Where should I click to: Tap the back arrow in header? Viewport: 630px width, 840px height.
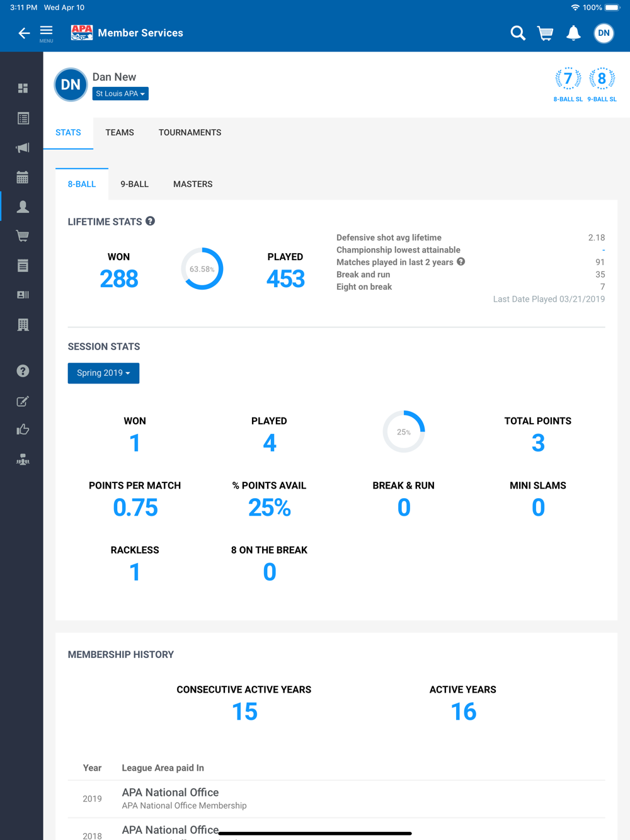click(24, 33)
